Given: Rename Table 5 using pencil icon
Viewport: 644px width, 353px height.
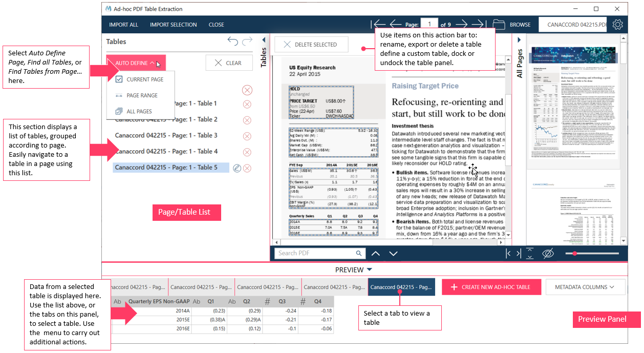Looking at the screenshot, I should click(x=237, y=168).
